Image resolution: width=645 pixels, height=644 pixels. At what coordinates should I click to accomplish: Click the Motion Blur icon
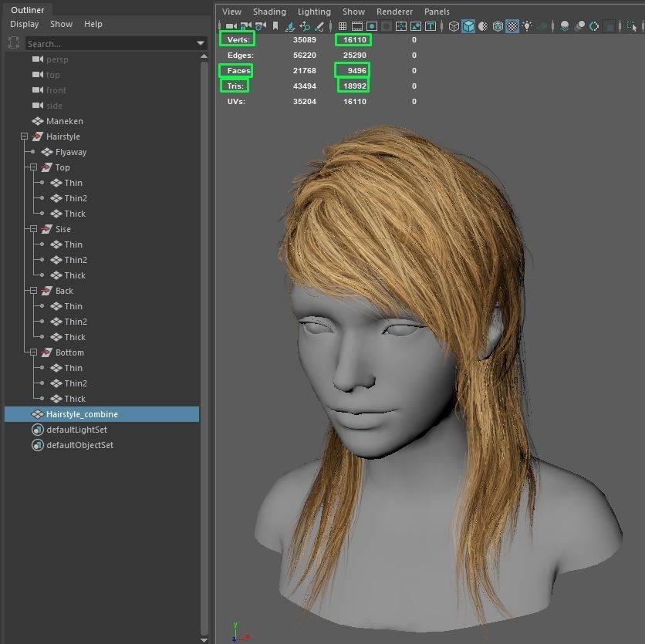579,26
